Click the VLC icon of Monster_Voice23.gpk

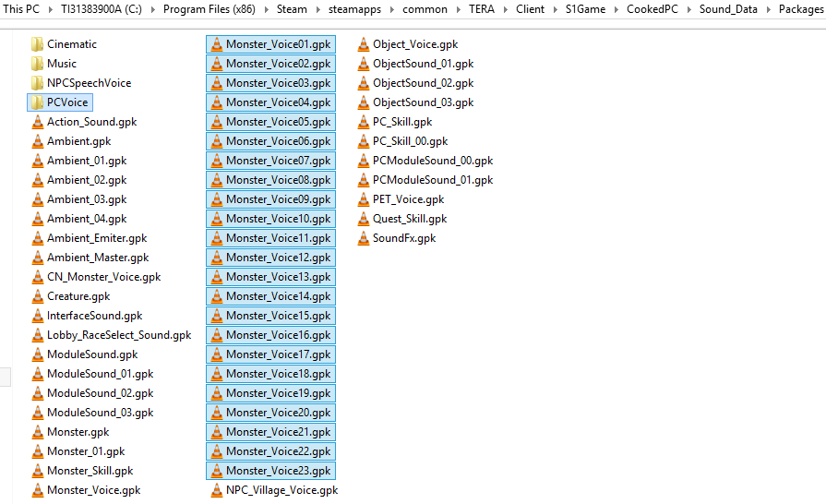(217, 471)
